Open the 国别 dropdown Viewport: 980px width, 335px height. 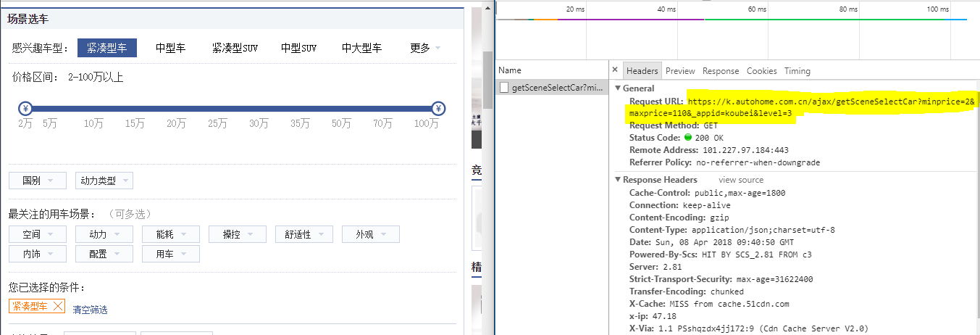tap(37, 181)
